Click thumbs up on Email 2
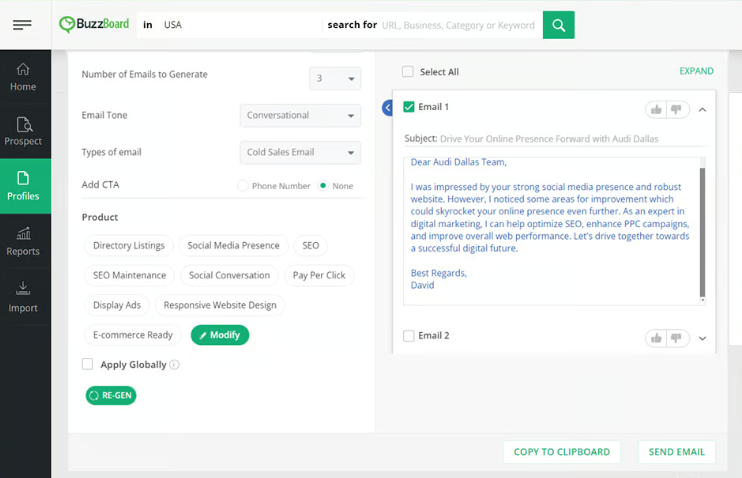Screen dimensions: 742x478 656,338
